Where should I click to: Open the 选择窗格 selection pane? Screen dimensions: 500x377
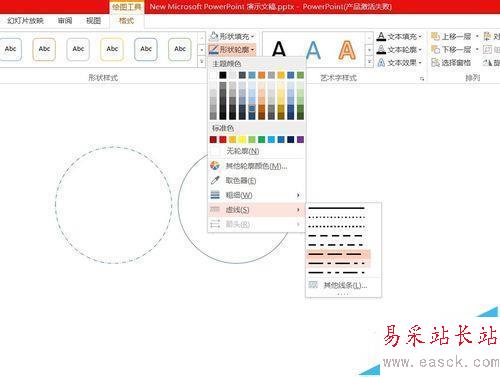coord(451,63)
